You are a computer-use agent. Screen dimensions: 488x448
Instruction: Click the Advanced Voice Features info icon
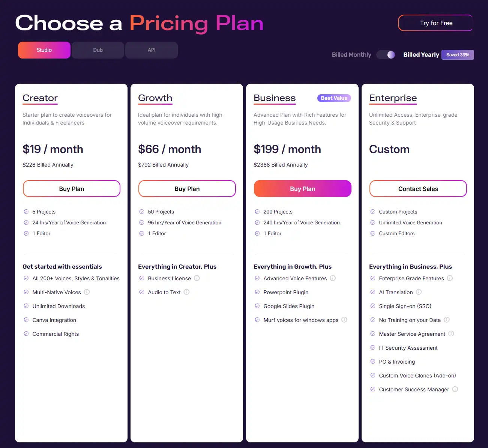[x=333, y=278]
